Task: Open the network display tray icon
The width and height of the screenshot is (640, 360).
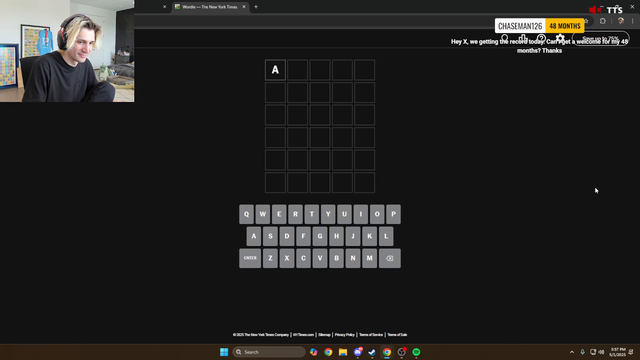Action: tap(593, 352)
